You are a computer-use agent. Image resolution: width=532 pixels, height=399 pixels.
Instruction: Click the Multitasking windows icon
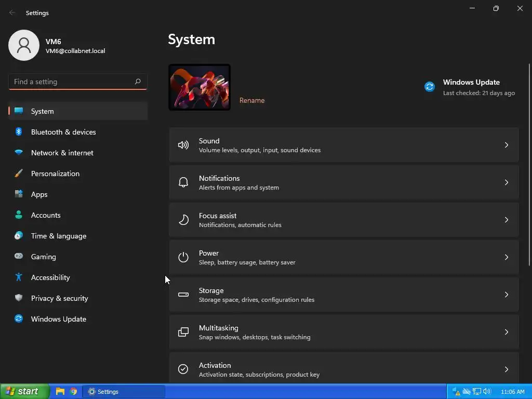click(x=183, y=332)
